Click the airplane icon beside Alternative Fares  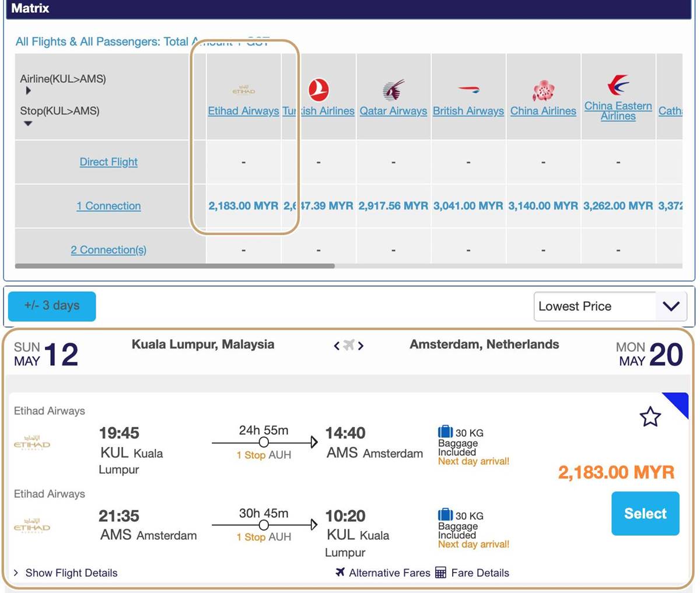tap(340, 572)
